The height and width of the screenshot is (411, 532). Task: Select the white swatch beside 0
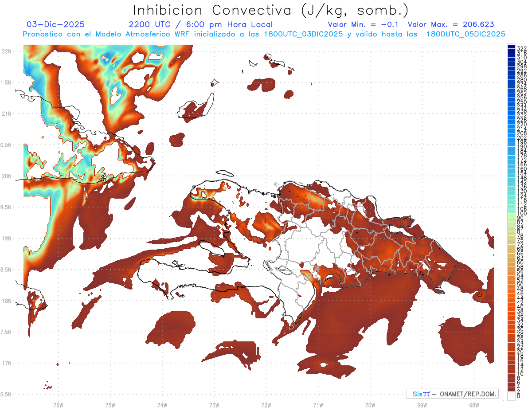(511, 395)
